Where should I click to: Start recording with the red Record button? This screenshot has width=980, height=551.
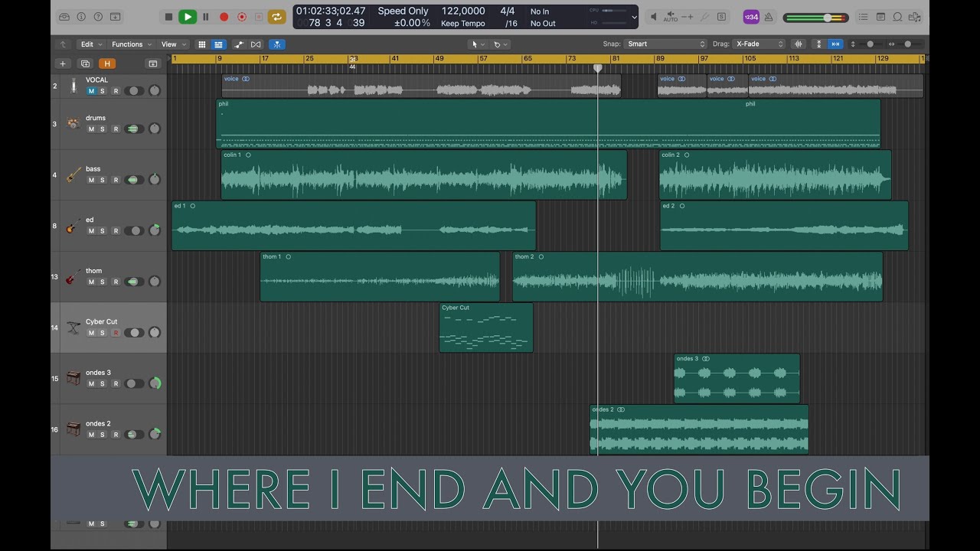click(x=224, y=17)
